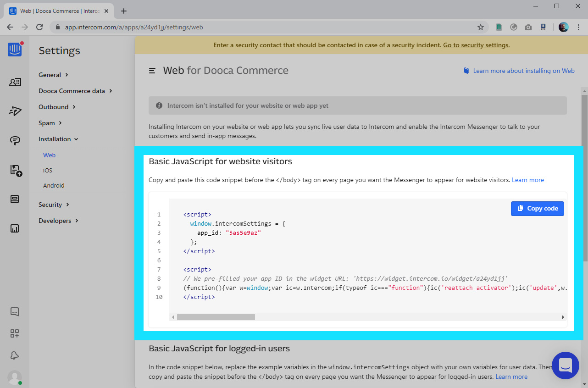The image size is (588, 388).
Task: Click the grey circular extension icon
Action: 514,27
